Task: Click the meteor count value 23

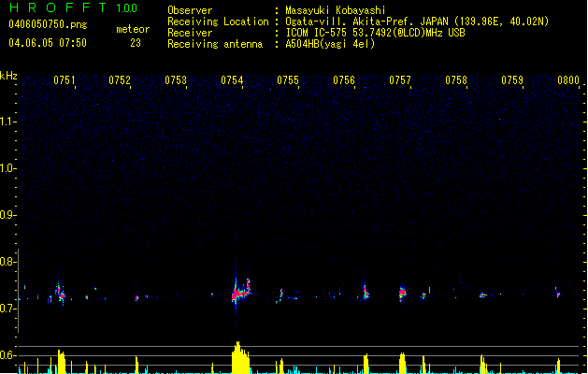Action: pos(136,43)
